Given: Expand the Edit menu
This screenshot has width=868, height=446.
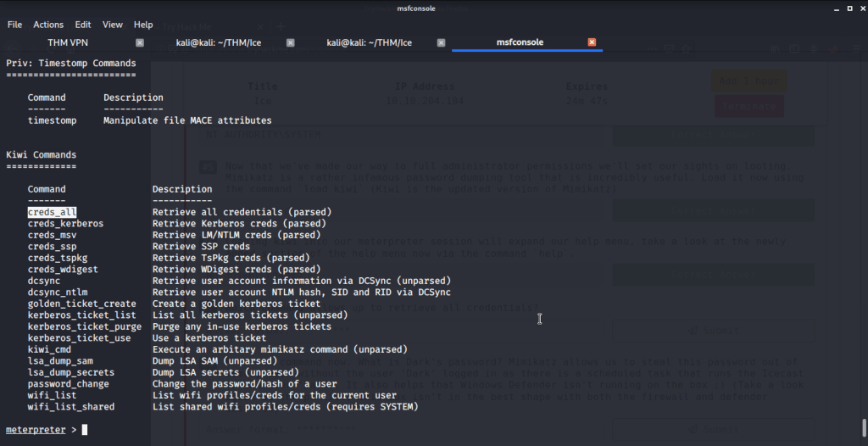Looking at the screenshot, I should (82, 25).
